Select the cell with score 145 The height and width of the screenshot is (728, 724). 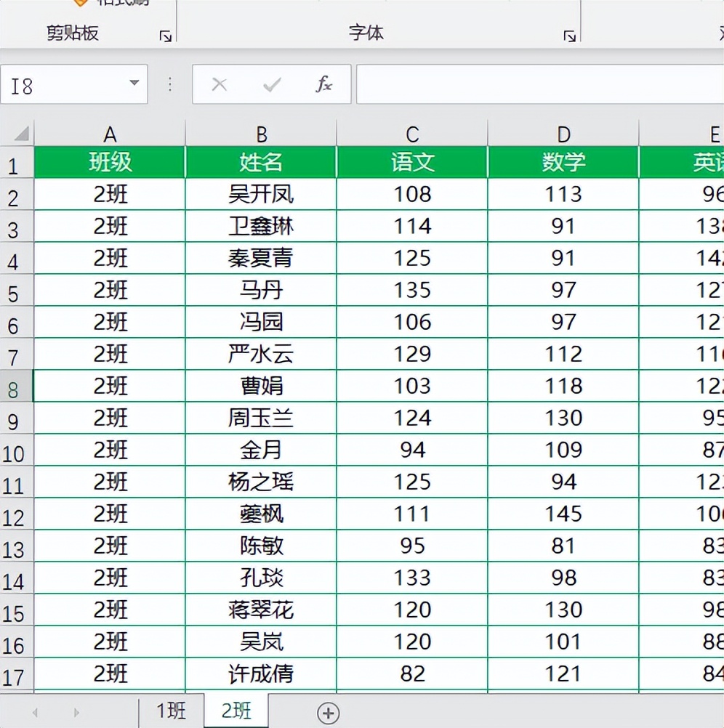tap(563, 514)
